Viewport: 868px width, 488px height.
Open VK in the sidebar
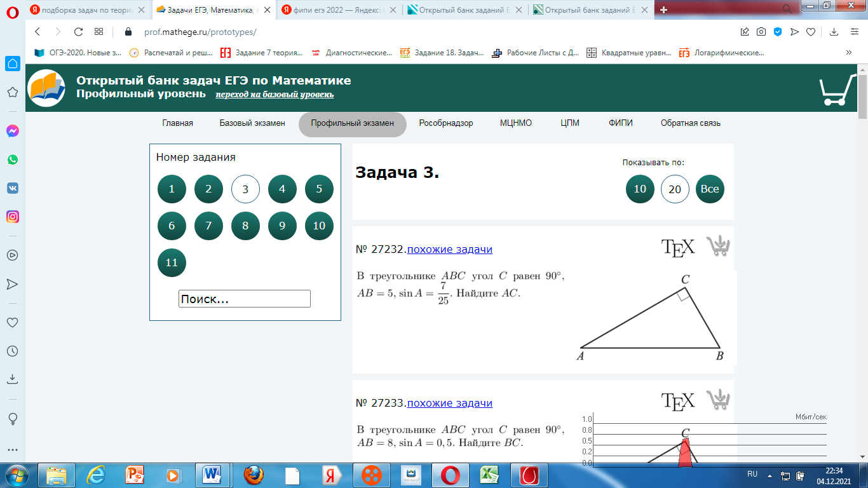[x=12, y=188]
